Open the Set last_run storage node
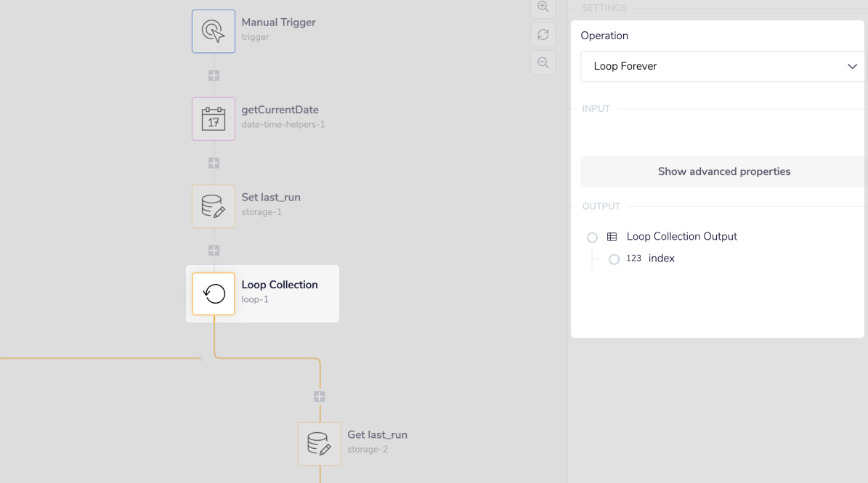The height and width of the screenshot is (483, 868). point(214,206)
